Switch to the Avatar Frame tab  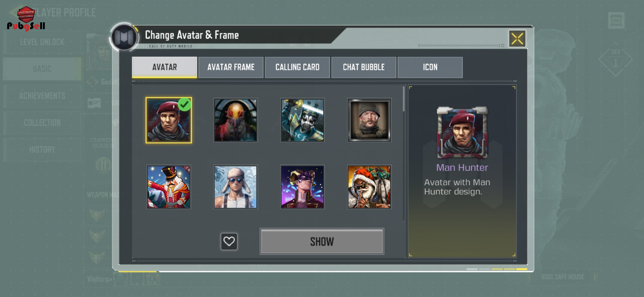tap(231, 67)
